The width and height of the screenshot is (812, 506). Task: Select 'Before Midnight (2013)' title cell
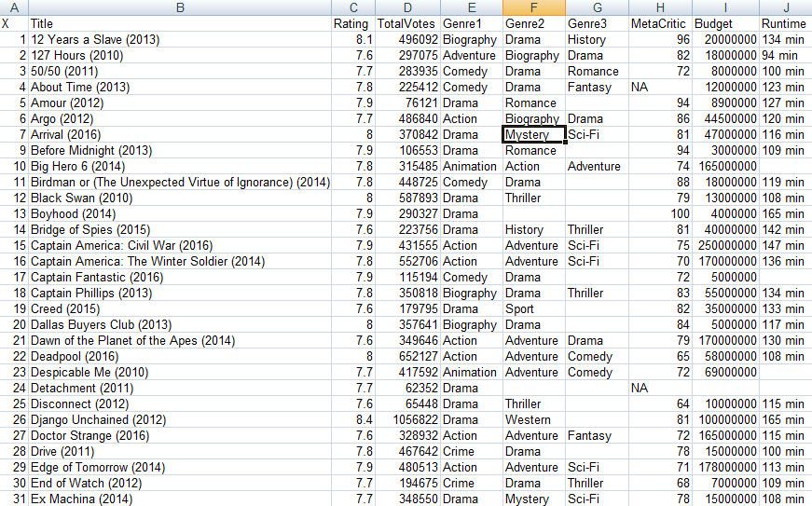point(180,151)
